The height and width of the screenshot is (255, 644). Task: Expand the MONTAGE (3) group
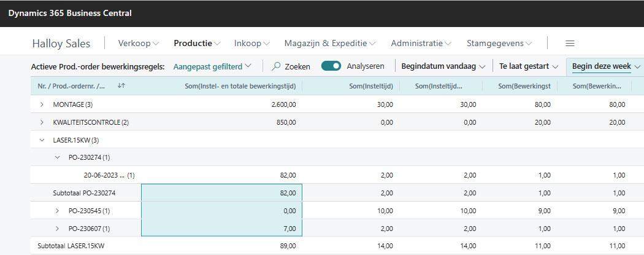pos(42,104)
